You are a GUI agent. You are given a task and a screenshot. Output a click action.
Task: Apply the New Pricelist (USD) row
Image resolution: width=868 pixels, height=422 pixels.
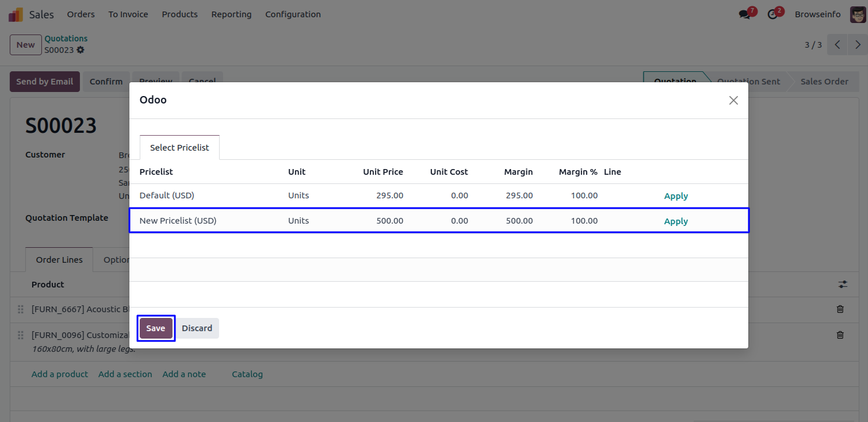pos(676,221)
